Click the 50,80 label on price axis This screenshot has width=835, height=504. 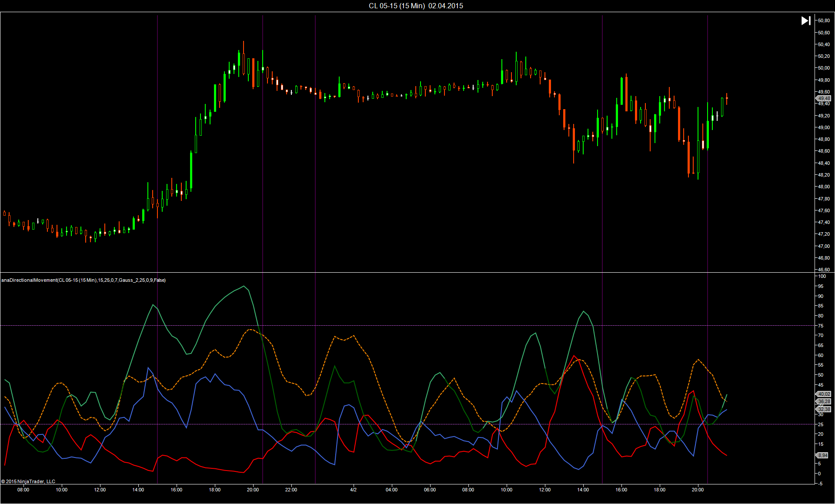824,20
